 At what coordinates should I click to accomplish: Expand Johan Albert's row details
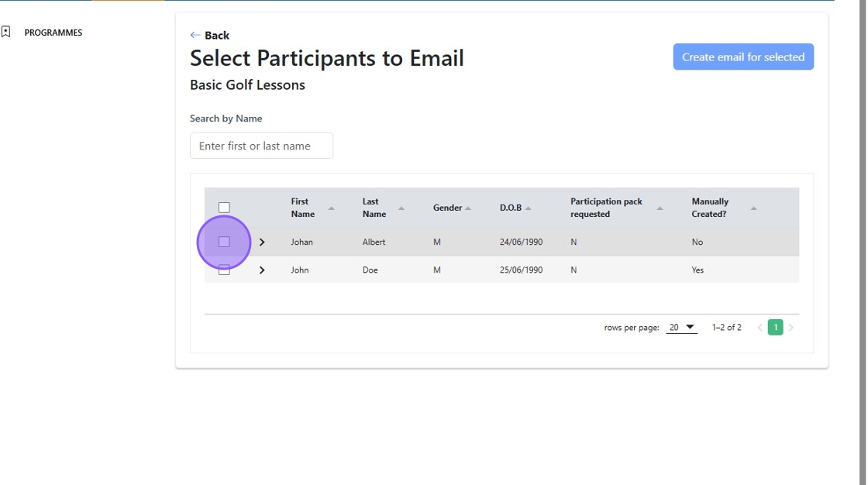pyautogui.click(x=262, y=242)
